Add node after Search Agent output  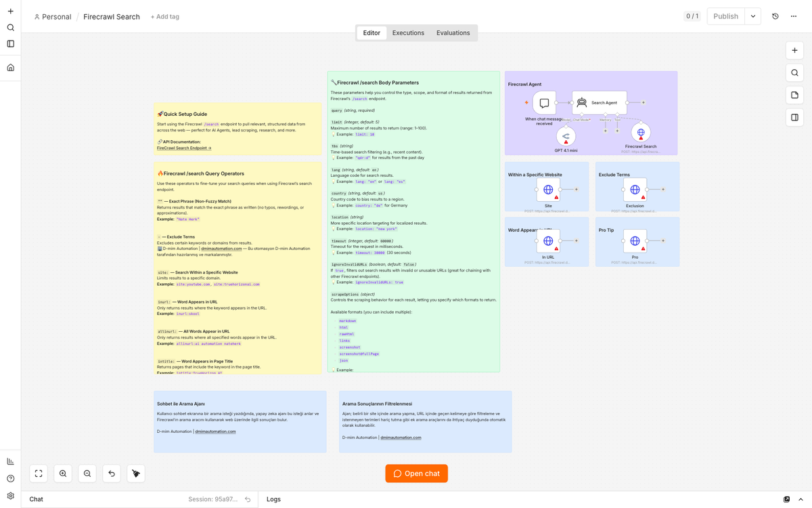pos(644,102)
